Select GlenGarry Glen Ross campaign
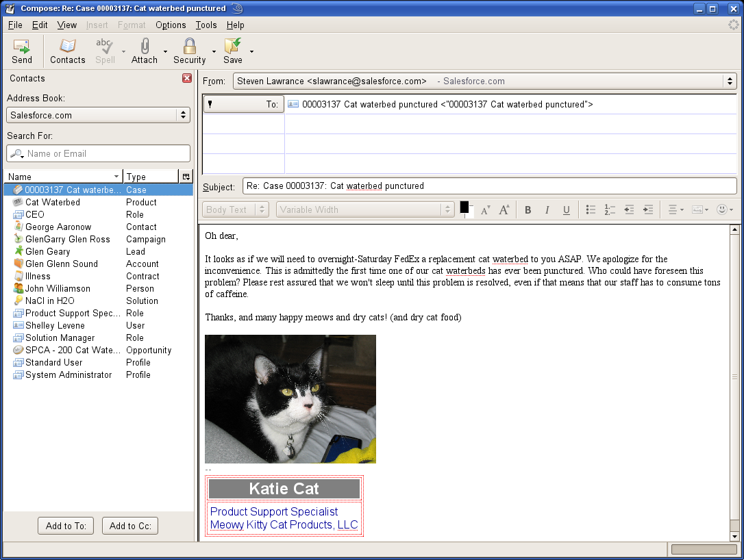This screenshot has width=744, height=560. pyautogui.click(x=99, y=239)
